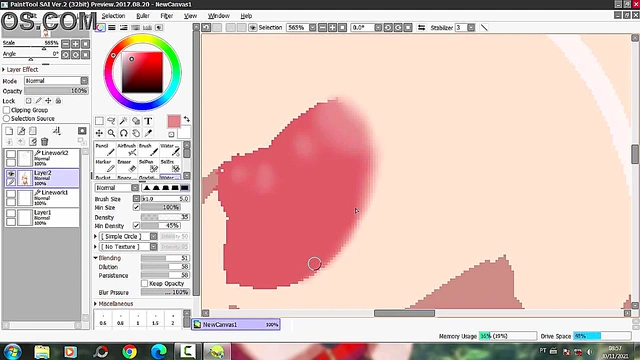Show the color wheel panel
Screen dimensions: 640x360
(100, 28)
